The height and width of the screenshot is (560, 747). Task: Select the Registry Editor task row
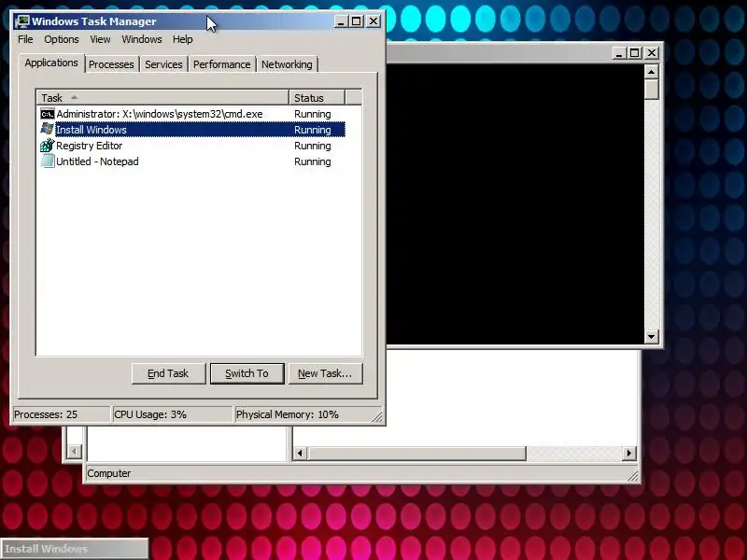pos(192,146)
